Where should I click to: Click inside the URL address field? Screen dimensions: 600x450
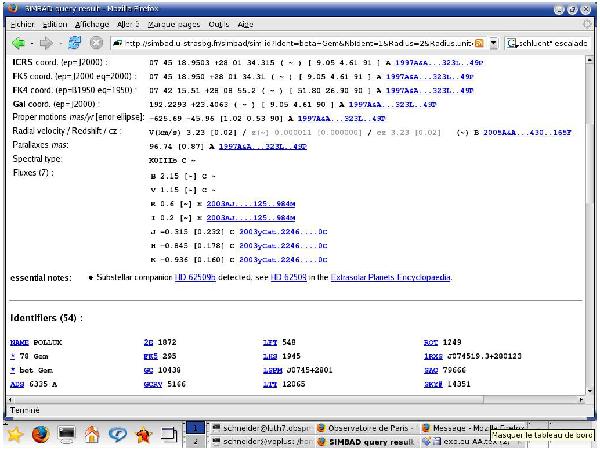[300, 43]
